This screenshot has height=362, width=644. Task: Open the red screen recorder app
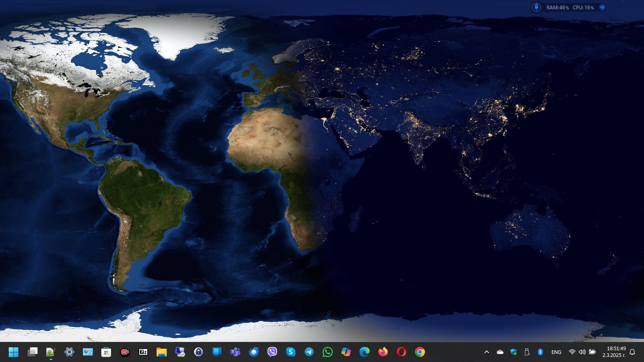click(125, 352)
